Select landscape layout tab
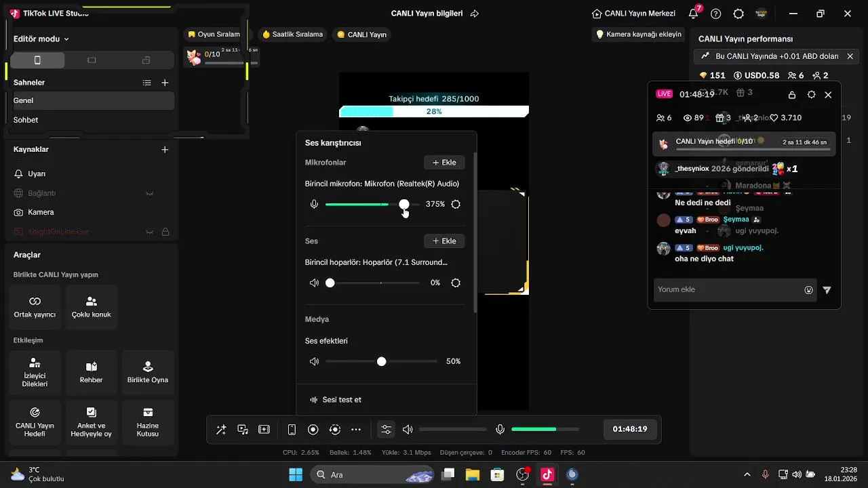 (x=92, y=60)
